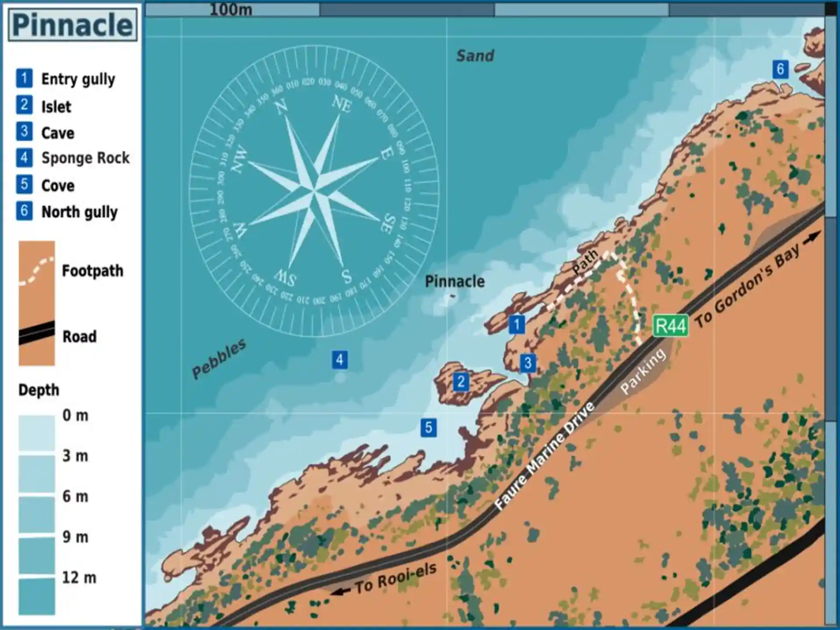This screenshot has height=630, width=840.
Task: Click the 100m scale bar
Action: pos(232,10)
